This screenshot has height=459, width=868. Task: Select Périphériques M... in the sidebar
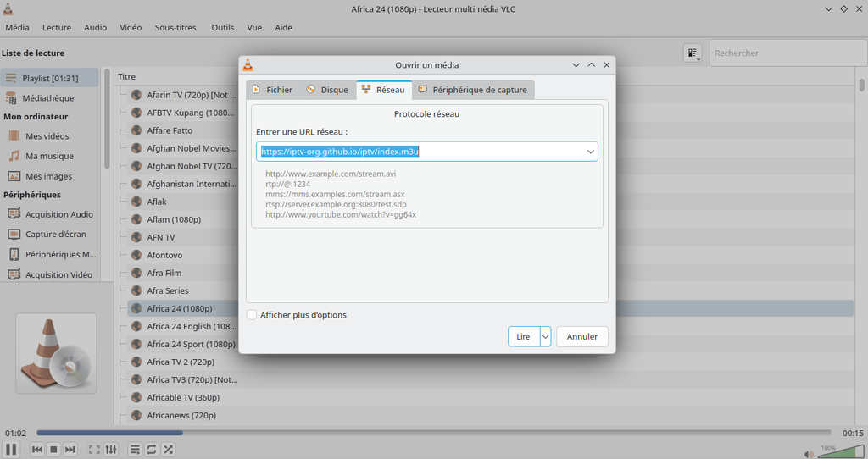(50, 254)
